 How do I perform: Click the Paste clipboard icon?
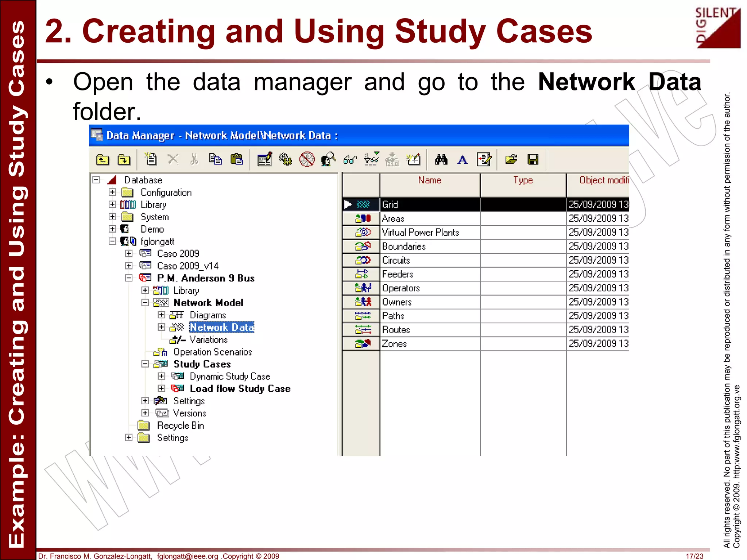tap(237, 159)
